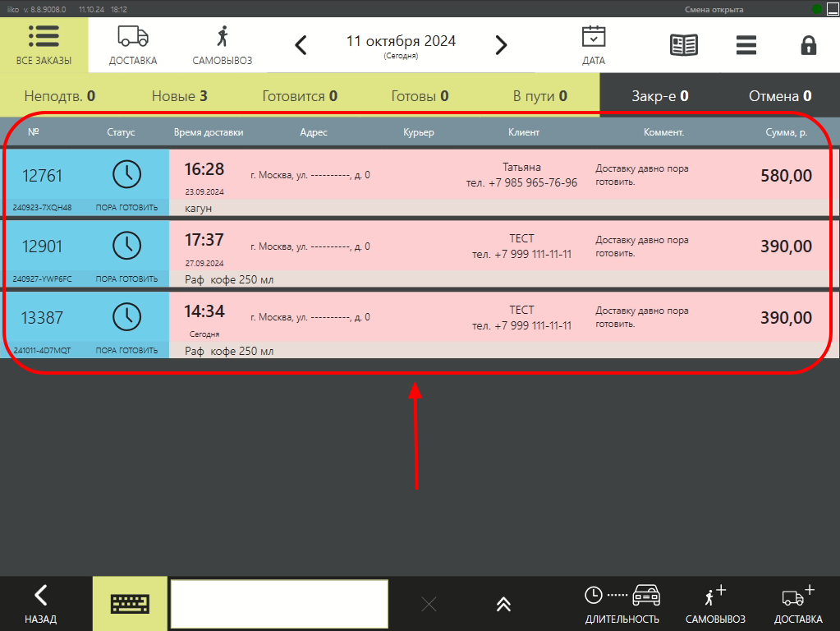Select order code 240923-7XQH48
The image size is (840, 631).
tap(43, 208)
